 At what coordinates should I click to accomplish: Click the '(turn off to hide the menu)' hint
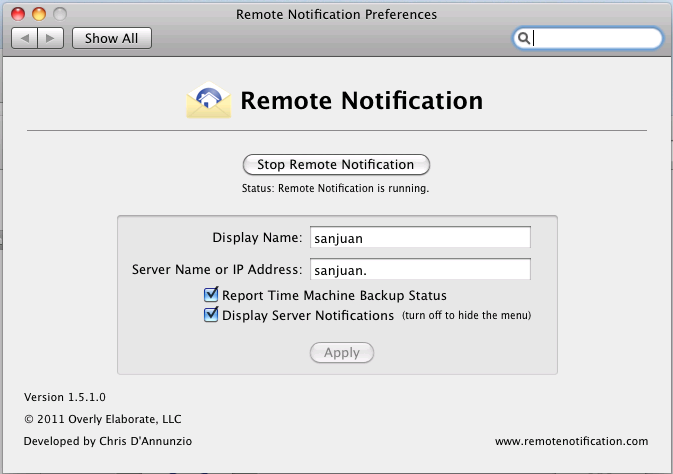[467, 315]
